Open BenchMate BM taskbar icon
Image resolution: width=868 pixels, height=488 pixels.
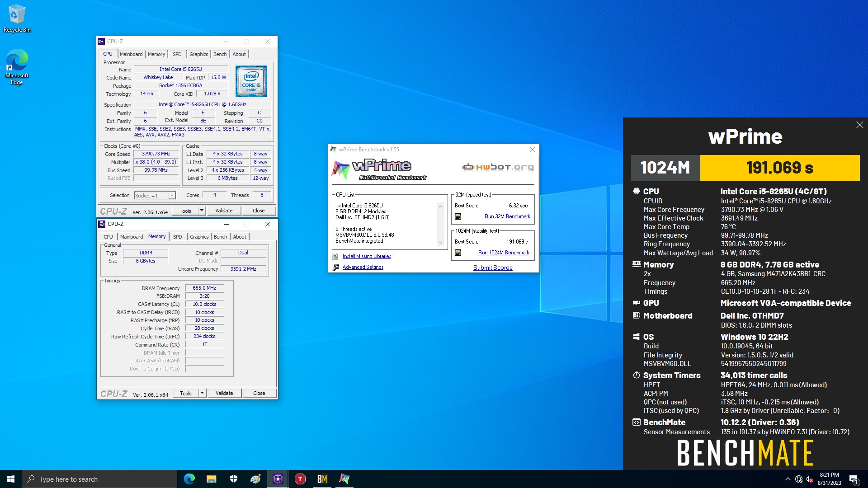[322, 479]
